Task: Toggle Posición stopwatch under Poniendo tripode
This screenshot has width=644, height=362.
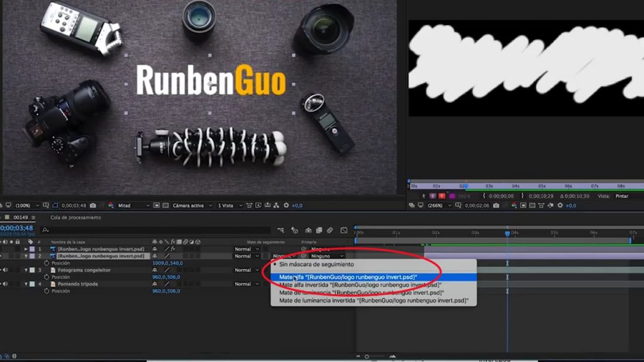Action: tap(47, 291)
